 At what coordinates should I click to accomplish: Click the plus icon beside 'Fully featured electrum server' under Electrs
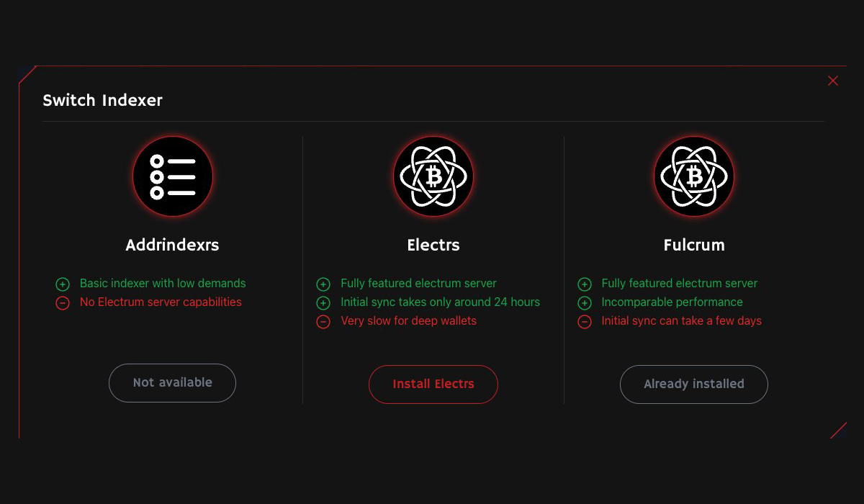click(323, 284)
